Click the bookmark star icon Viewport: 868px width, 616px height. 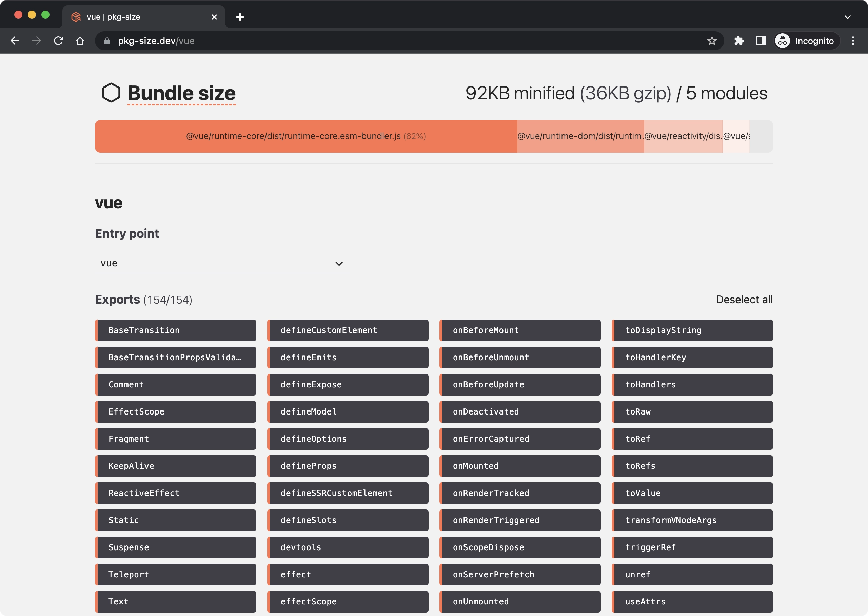[x=712, y=41]
